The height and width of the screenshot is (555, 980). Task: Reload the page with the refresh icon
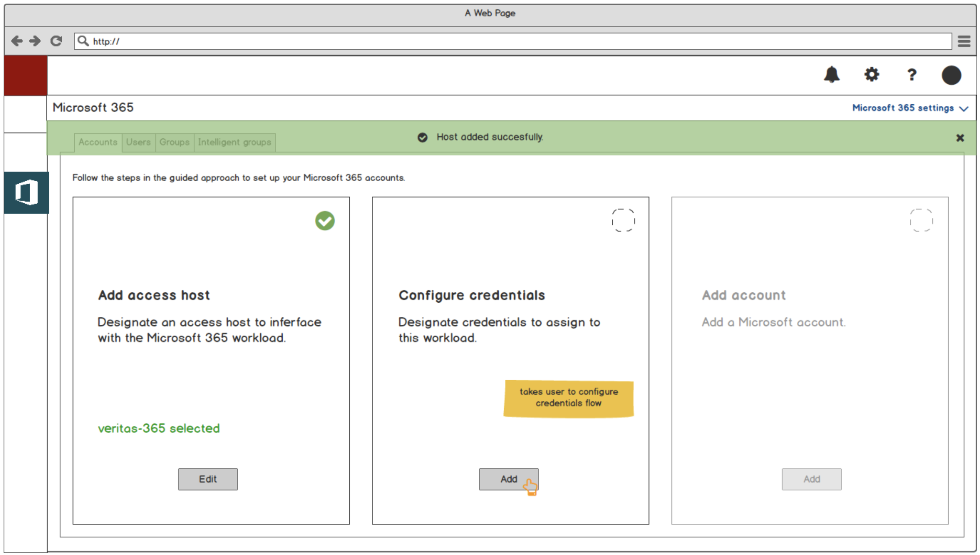tap(56, 41)
